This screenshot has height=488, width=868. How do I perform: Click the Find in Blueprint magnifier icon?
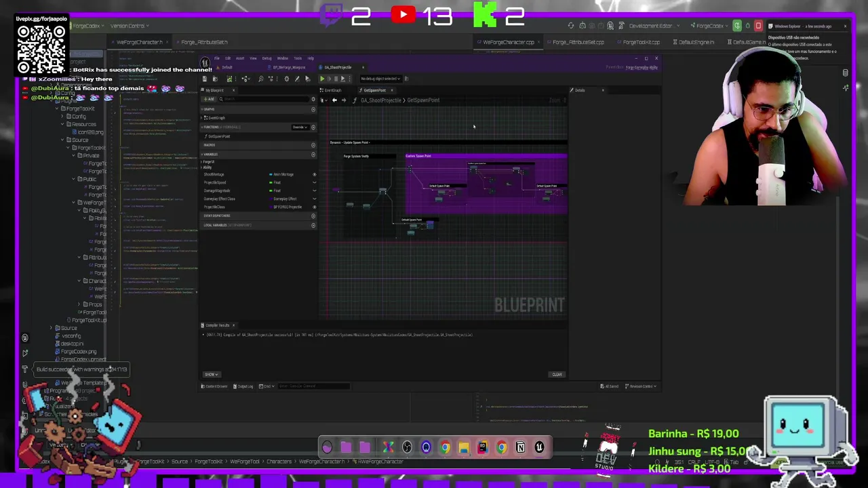261,79
